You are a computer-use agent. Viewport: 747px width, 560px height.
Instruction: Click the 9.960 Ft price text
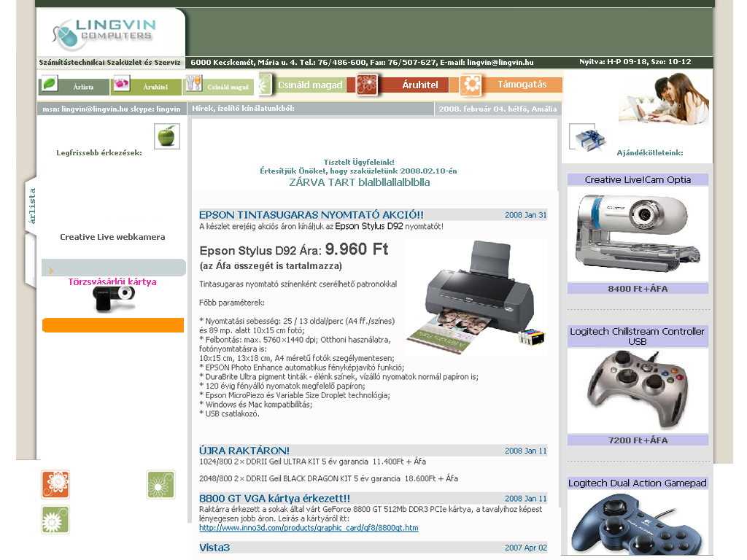356,249
